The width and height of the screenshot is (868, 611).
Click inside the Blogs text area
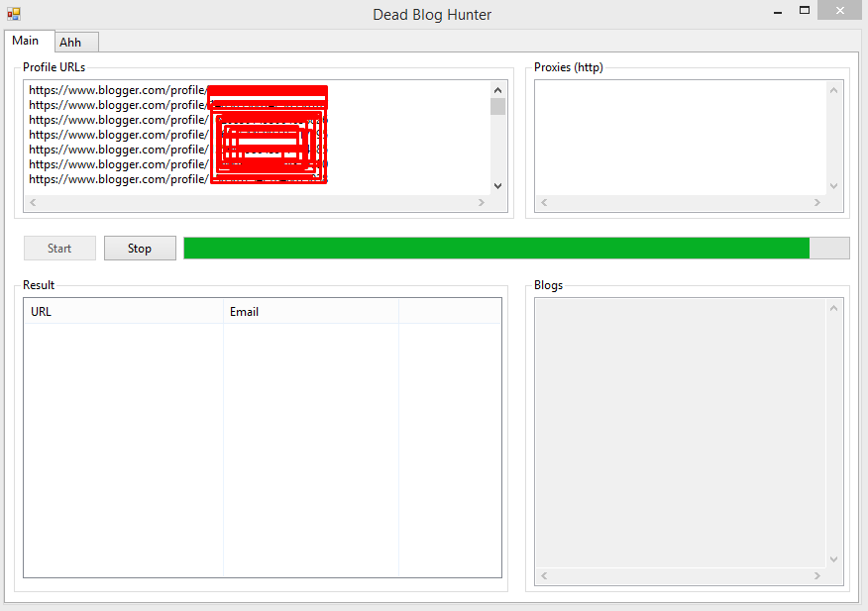681,433
